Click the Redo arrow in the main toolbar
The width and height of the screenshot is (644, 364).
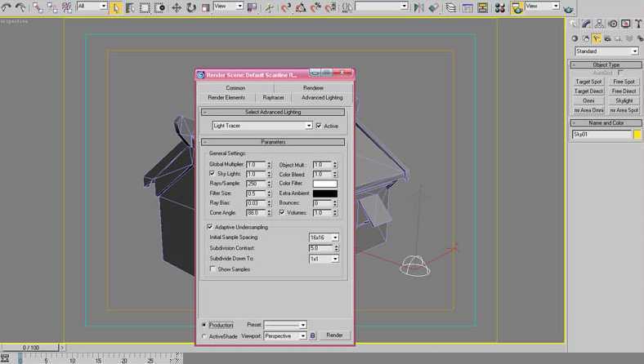(x=20, y=7)
